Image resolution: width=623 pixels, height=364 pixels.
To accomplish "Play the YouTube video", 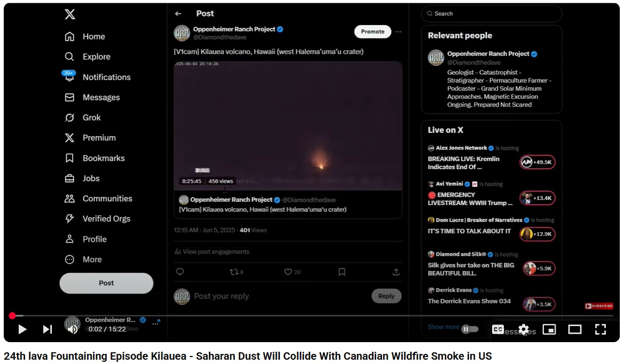I will point(22,329).
